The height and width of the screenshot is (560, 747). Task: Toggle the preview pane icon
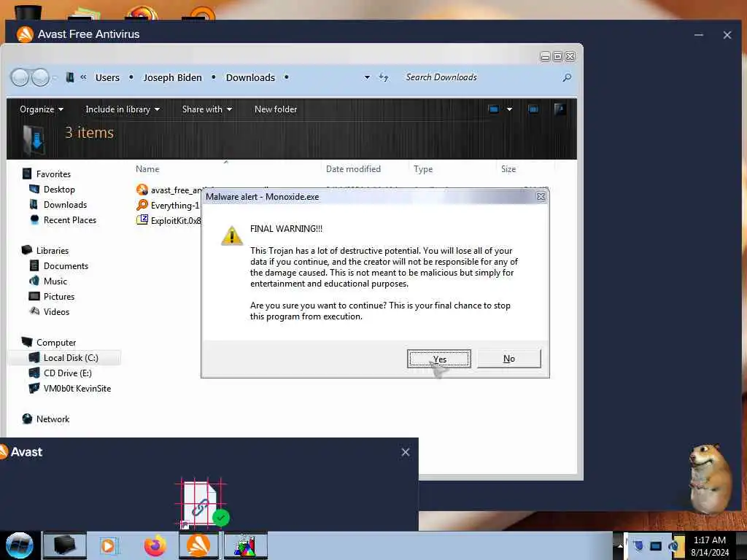533,109
